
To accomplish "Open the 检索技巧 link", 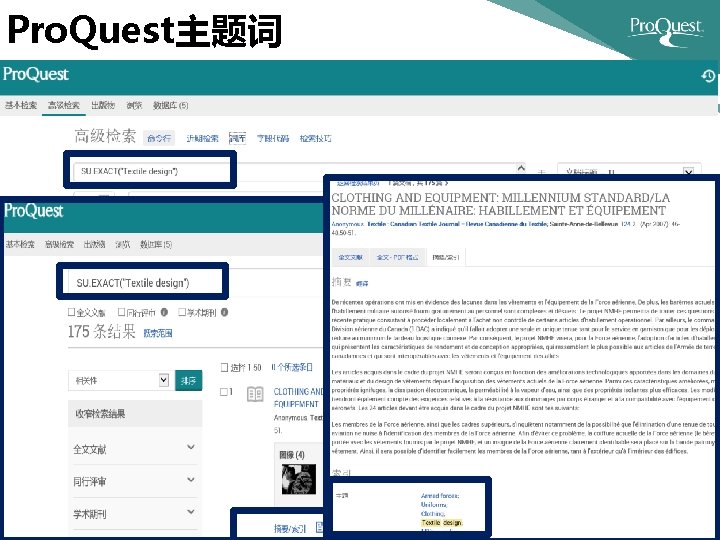I will (x=315, y=138).
